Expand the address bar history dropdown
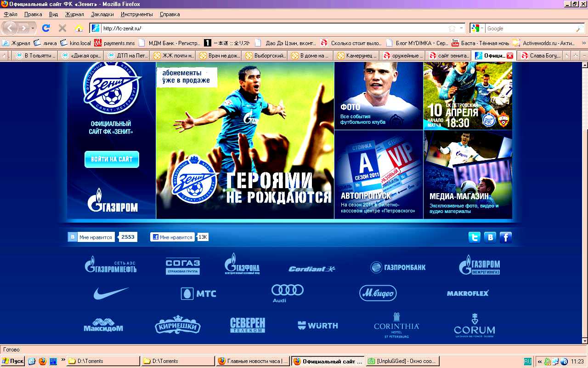Screen dimensions: 588x368 pyautogui.click(x=462, y=29)
